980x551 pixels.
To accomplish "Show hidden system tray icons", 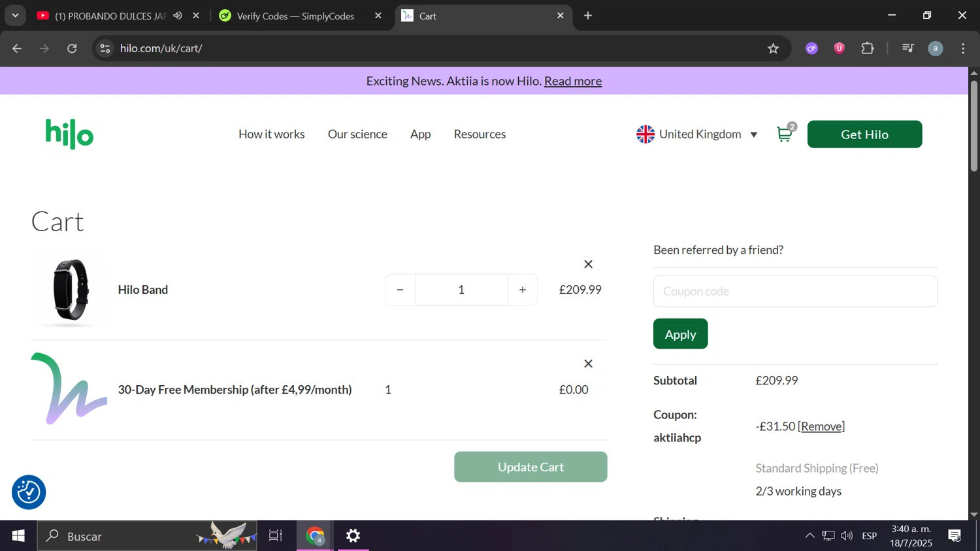I will pos(809,536).
